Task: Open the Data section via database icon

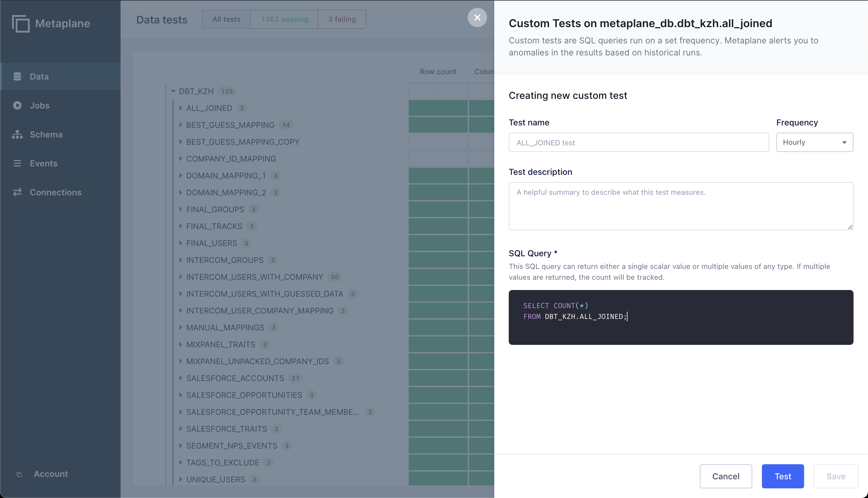Action: coord(17,76)
